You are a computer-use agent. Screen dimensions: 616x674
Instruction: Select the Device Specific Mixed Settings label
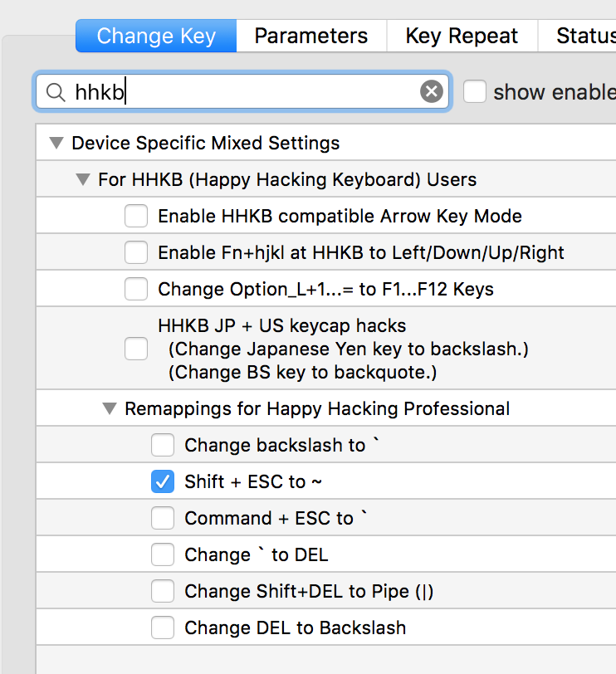(x=206, y=143)
